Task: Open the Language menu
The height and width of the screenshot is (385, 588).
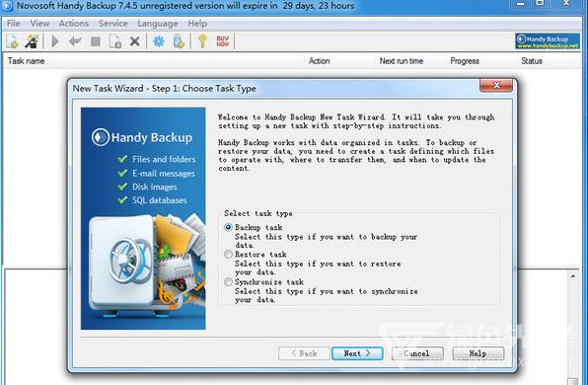Action: [158, 24]
